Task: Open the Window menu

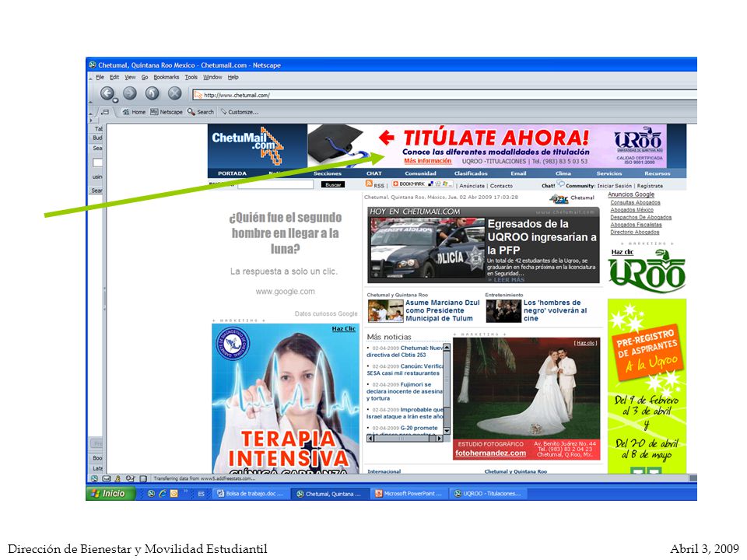Action: pos(212,77)
